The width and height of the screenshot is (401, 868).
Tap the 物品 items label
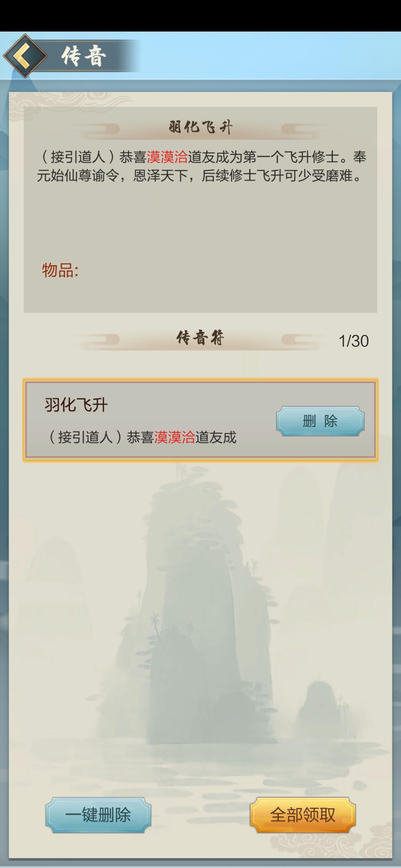60,270
